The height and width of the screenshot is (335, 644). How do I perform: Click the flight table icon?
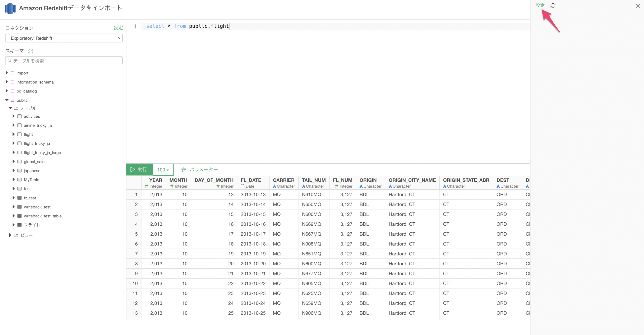point(20,134)
